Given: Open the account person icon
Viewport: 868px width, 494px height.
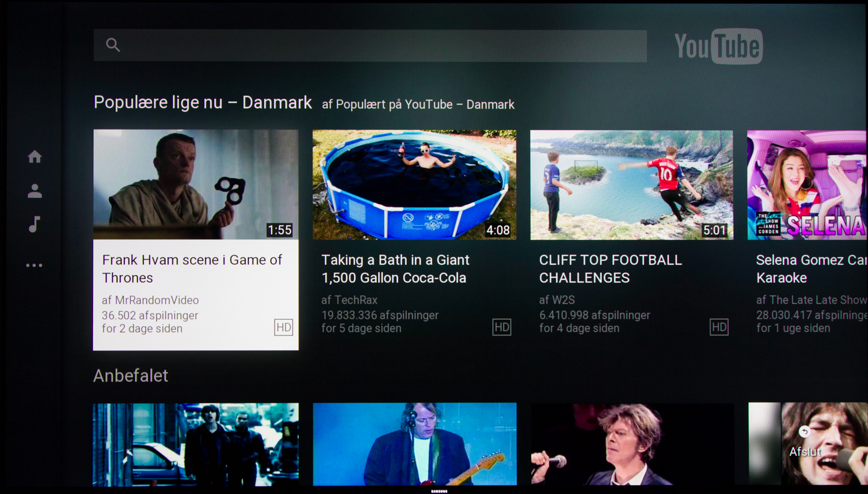Looking at the screenshot, I should point(35,191).
